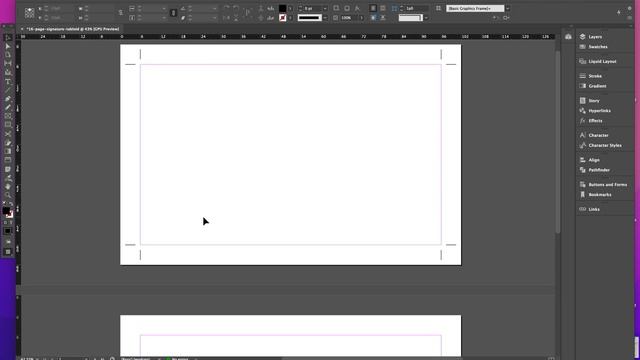The width and height of the screenshot is (640, 360).
Task: Select the Rectangle Frame tool
Action: point(8,116)
